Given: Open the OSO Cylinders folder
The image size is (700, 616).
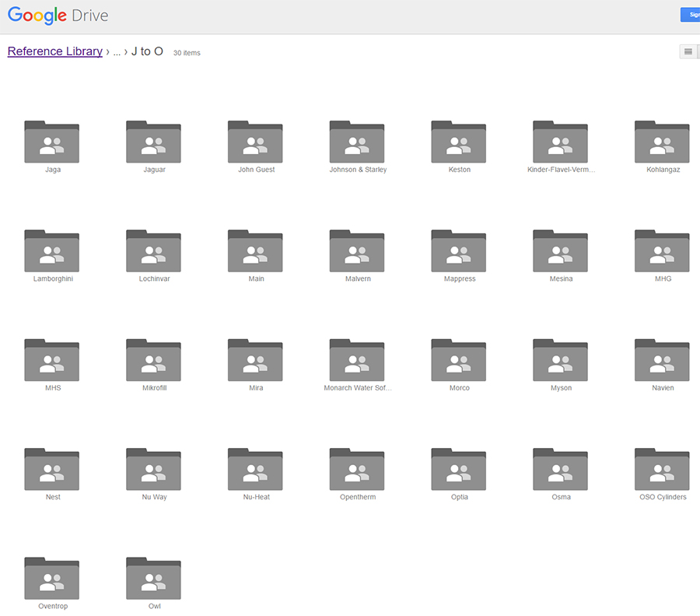Looking at the screenshot, I should click(663, 470).
